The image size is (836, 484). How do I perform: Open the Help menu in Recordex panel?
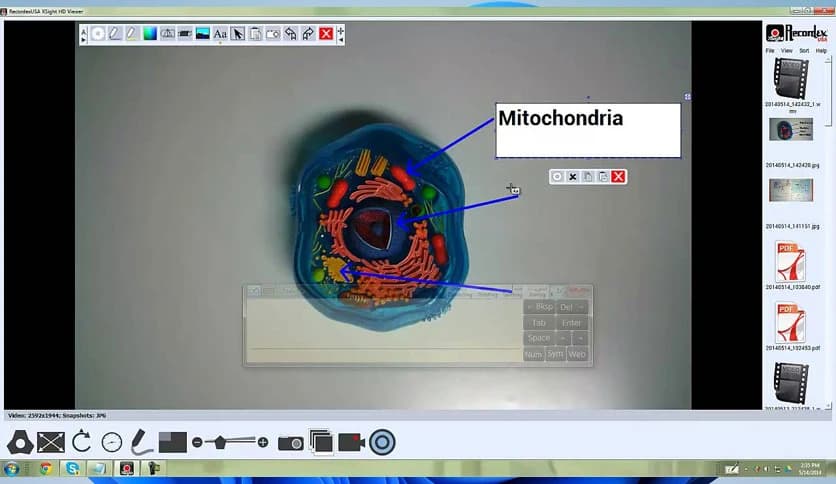click(821, 51)
